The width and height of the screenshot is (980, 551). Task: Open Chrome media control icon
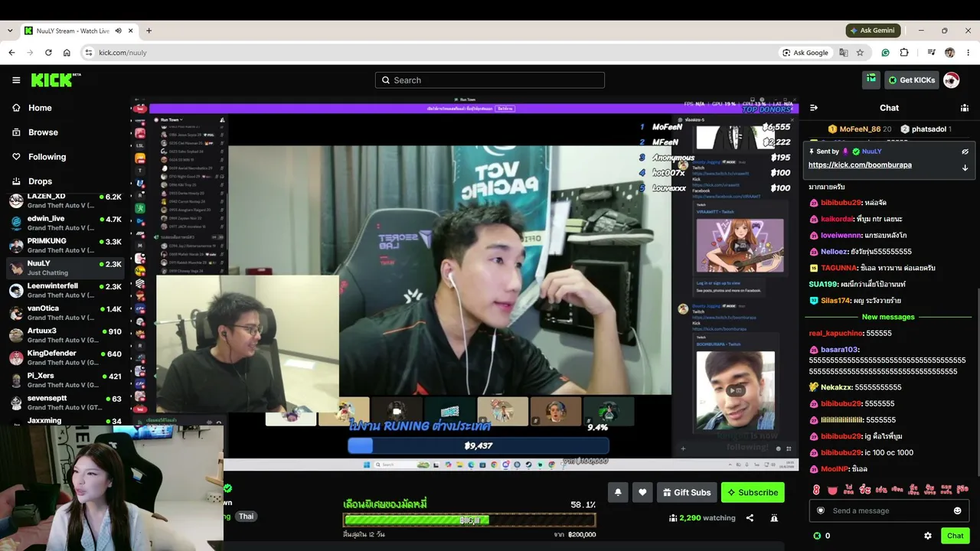click(931, 53)
